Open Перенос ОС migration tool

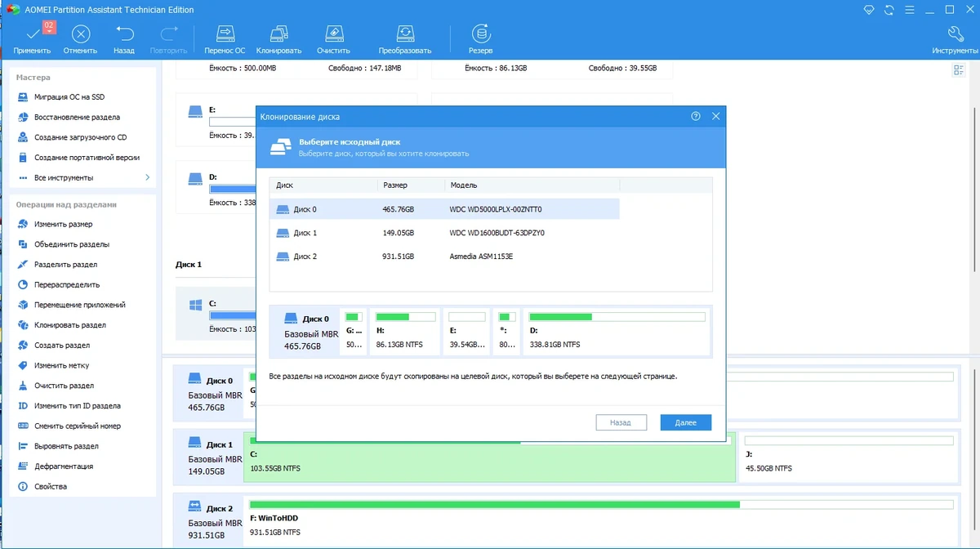click(x=225, y=38)
